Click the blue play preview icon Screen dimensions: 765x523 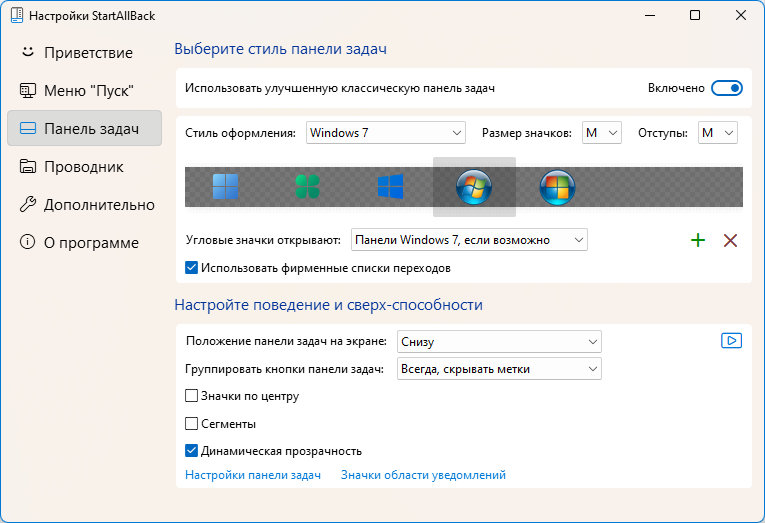coord(731,341)
